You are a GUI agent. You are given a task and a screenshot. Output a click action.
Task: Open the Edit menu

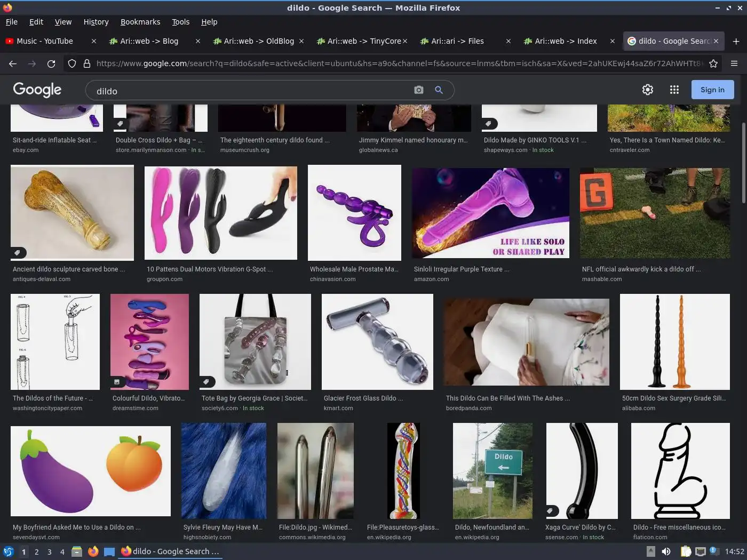click(x=36, y=22)
